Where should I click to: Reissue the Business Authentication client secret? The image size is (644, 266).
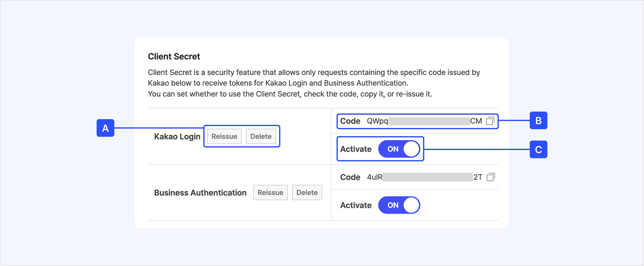(270, 193)
